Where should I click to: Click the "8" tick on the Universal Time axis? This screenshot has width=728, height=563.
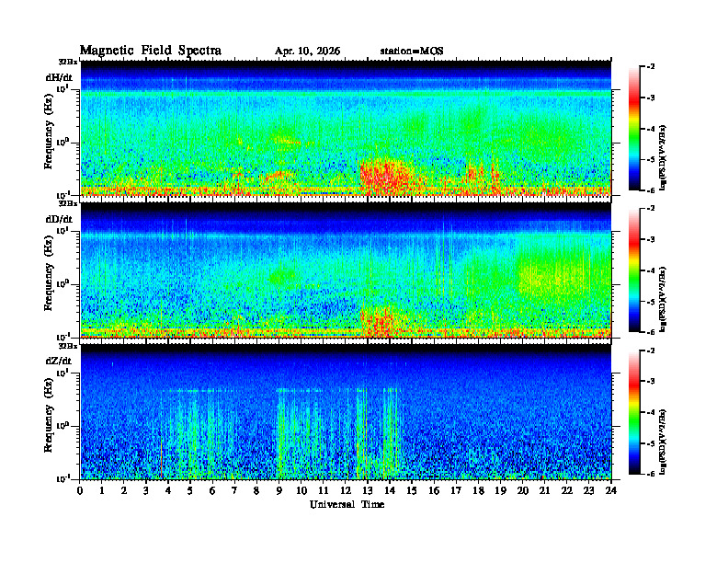(x=256, y=491)
